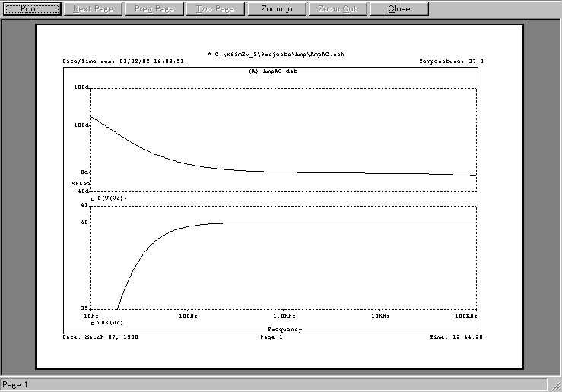Go to Next Page in preview
Image resolution: width=562 pixels, height=392 pixels.
pyautogui.click(x=93, y=9)
